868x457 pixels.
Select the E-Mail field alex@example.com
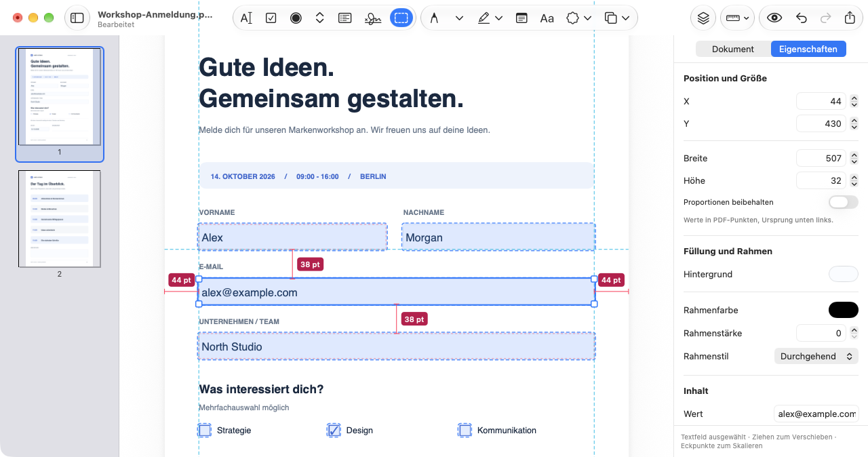pos(397,292)
